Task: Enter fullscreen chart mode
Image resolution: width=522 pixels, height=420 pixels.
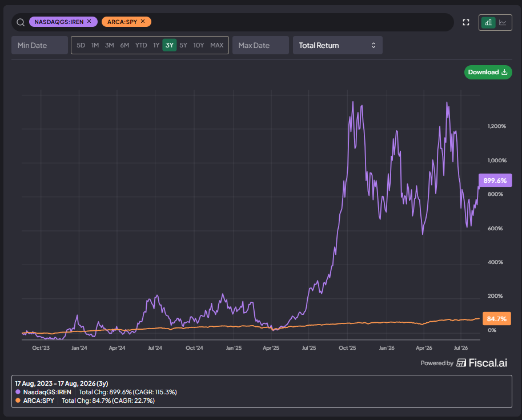Action: (466, 22)
